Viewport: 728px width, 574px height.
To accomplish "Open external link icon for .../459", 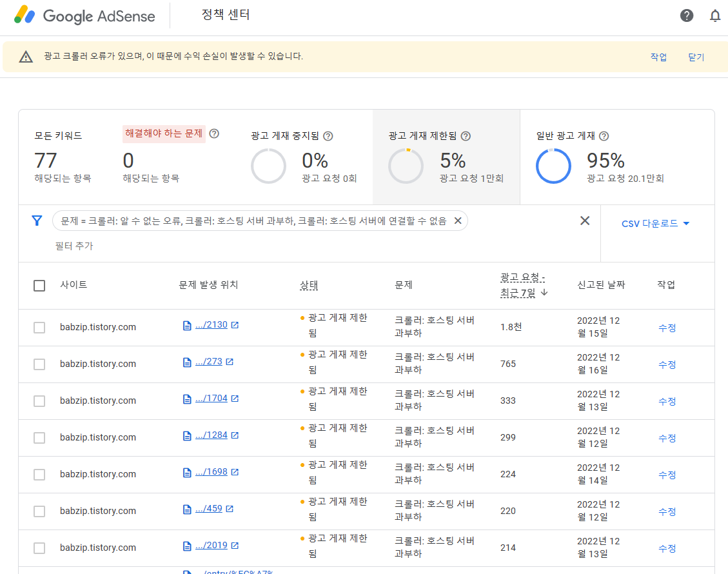I will coord(230,509).
